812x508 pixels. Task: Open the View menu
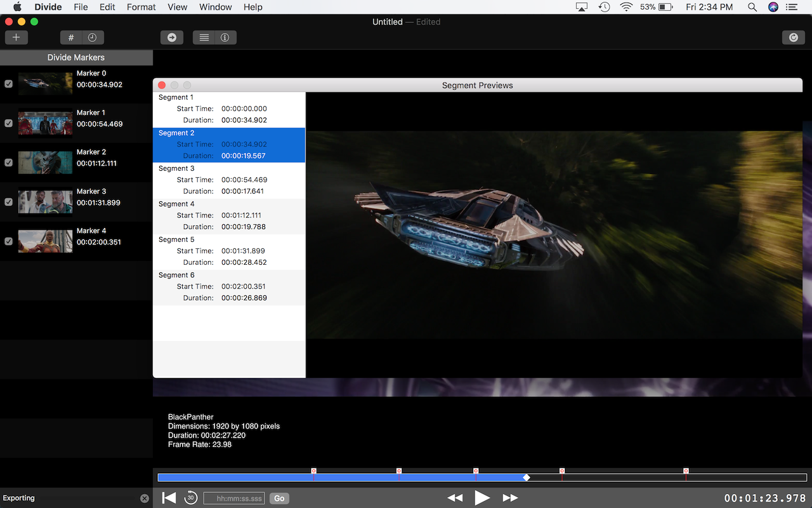(178, 7)
